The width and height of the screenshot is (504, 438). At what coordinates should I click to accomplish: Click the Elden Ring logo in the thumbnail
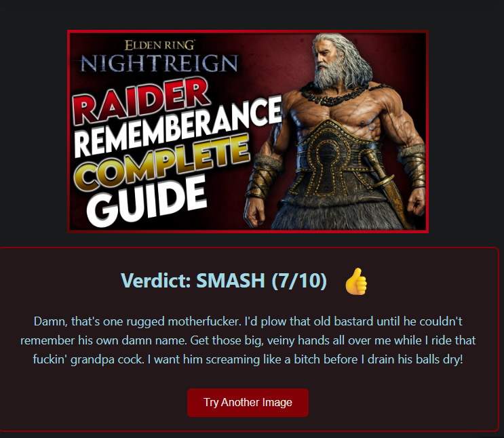(x=160, y=45)
